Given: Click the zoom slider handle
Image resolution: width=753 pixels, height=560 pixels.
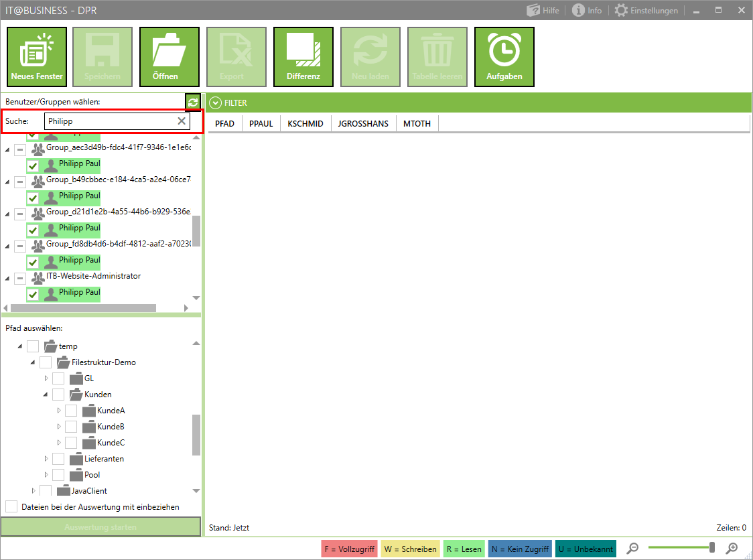Looking at the screenshot, I should coord(712,548).
